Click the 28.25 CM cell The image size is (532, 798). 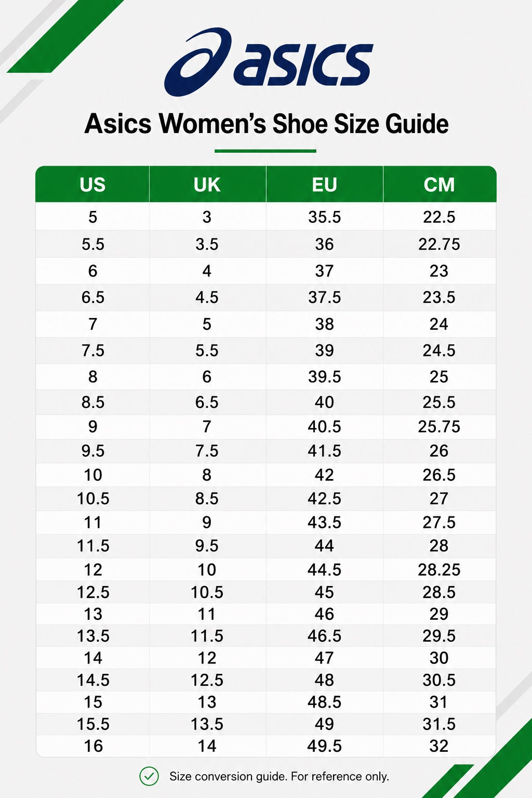[440, 569]
